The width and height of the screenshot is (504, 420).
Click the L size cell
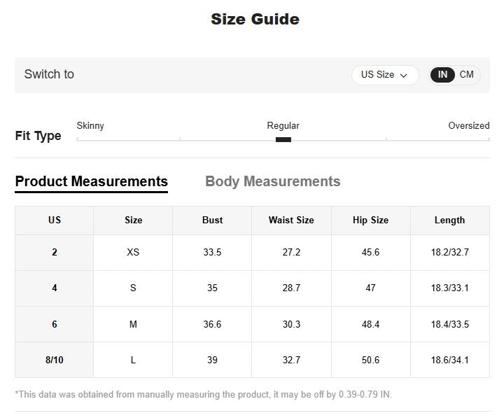click(x=133, y=360)
